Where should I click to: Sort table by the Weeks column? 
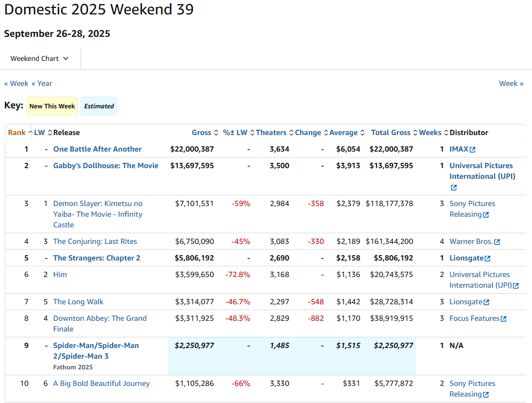[x=434, y=132]
